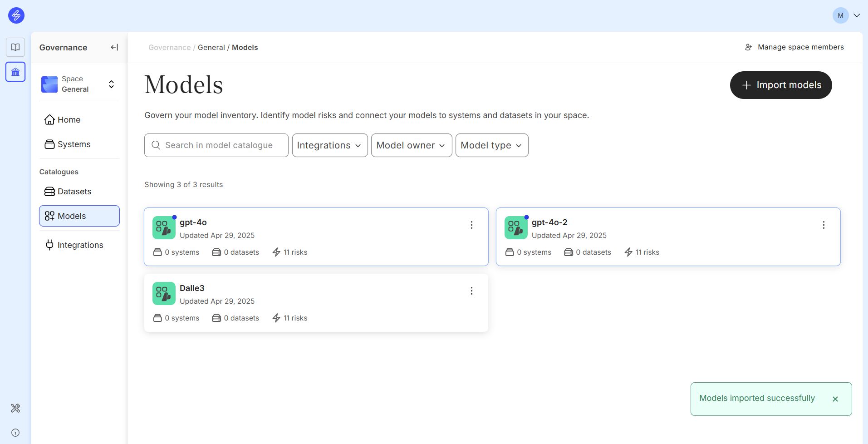868x444 pixels.
Task: Open the three-dot menu on gpt-4o-2 card
Action: click(824, 225)
